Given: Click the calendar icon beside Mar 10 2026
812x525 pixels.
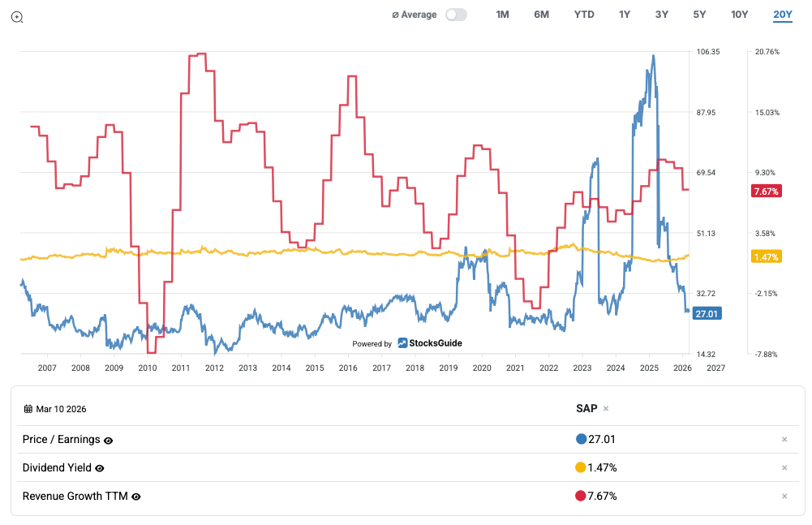Looking at the screenshot, I should (x=28, y=409).
